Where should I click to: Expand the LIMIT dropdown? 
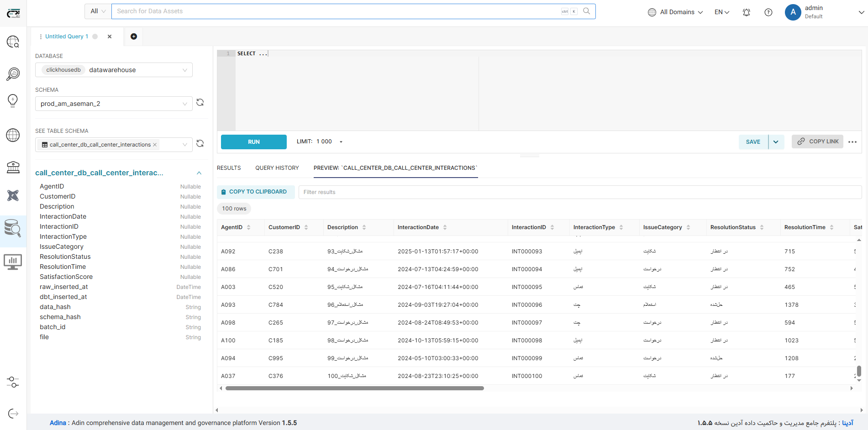pyautogui.click(x=341, y=142)
